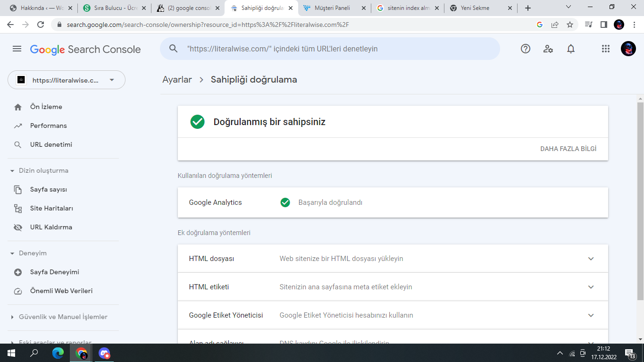Viewport: 644px width, 362px height.
Task: Click the Google Search Console logo
Action: tap(85, 49)
